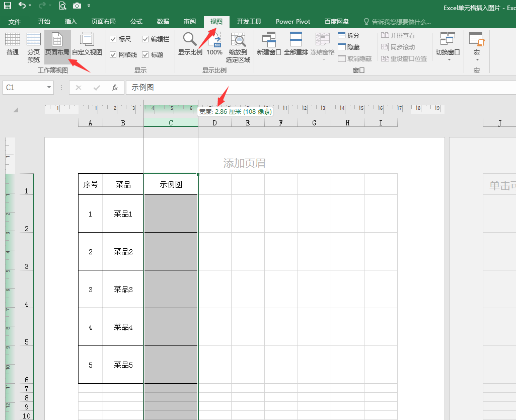This screenshot has height=420, width=516.
Task: Select column C header
Action: pos(171,123)
